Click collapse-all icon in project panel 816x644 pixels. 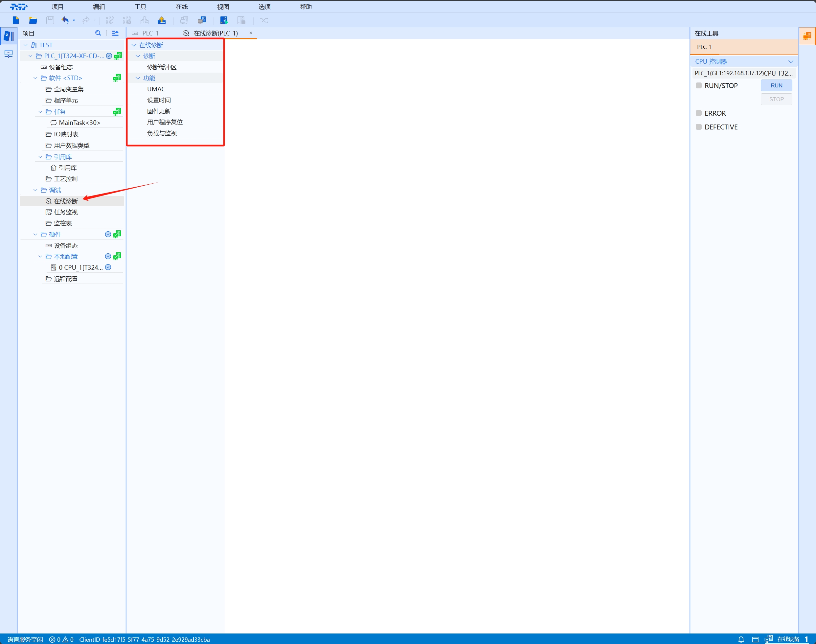point(115,33)
